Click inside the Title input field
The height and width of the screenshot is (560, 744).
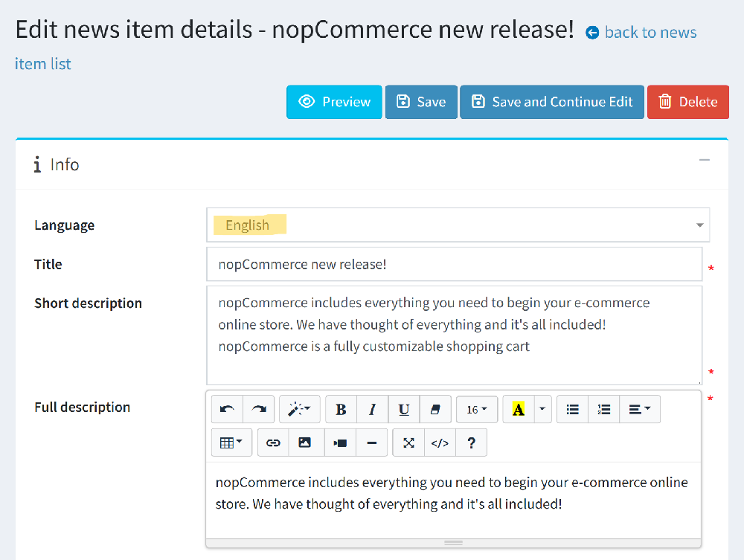tap(454, 263)
